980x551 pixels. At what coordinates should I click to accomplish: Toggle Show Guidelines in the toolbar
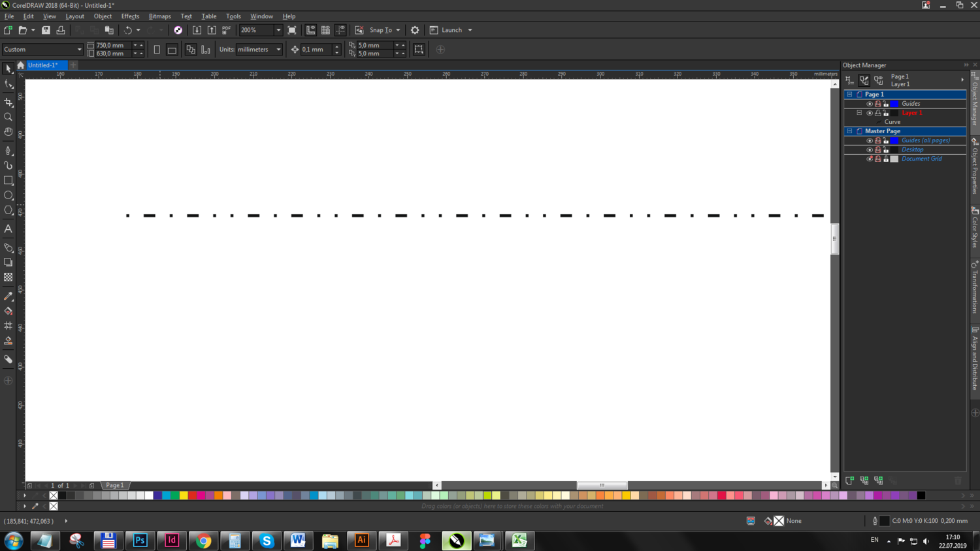click(x=340, y=30)
